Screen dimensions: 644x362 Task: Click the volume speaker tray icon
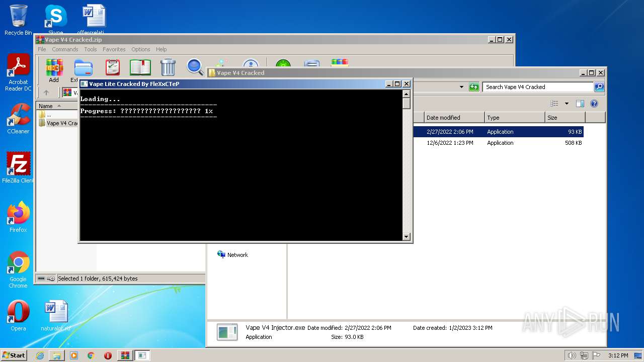click(x=572, y=355)
